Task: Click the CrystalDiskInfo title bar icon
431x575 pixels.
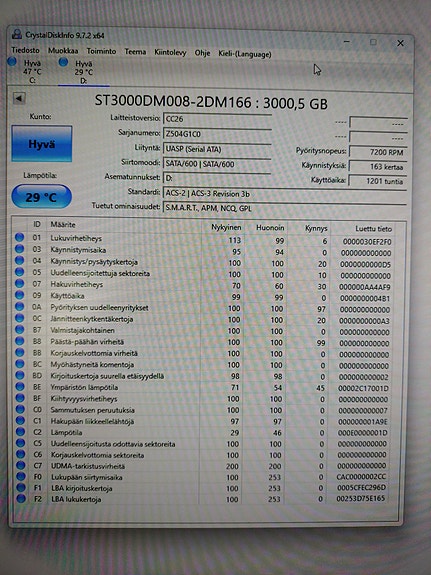Action: [x=16, y=34]
